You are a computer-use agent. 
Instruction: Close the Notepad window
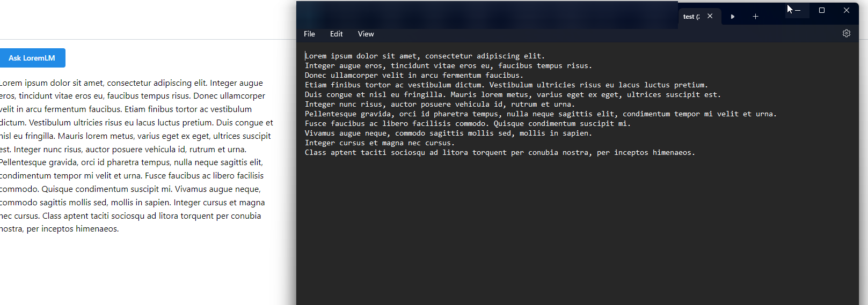click(846, 10)
